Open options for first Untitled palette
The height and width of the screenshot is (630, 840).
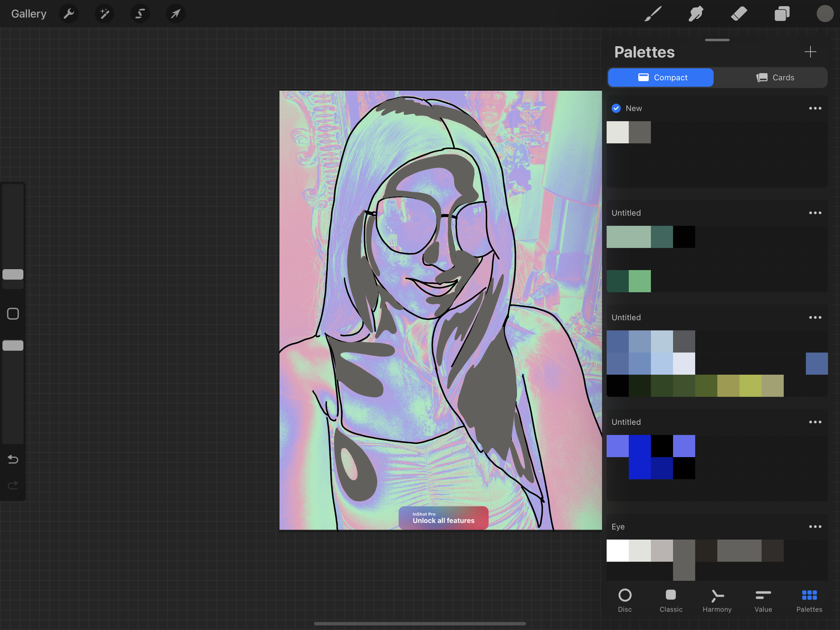click(x=815, y=213)
